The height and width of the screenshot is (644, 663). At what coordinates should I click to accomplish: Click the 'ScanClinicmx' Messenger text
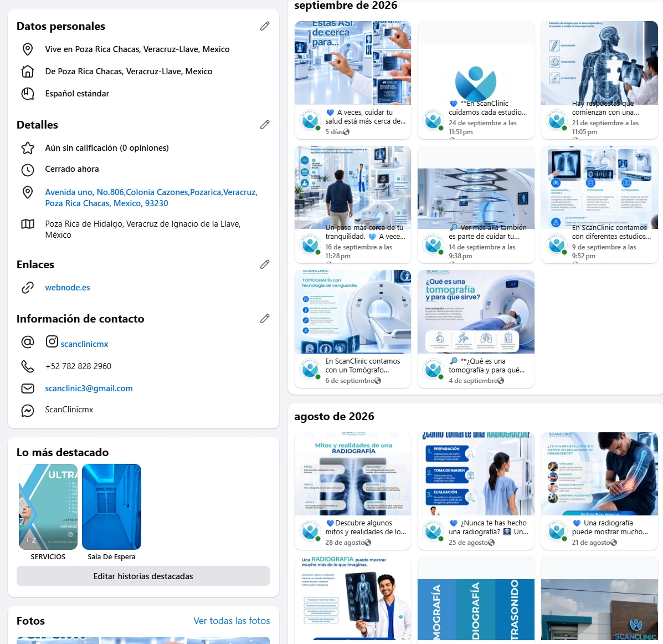click(x=69, y=410)
